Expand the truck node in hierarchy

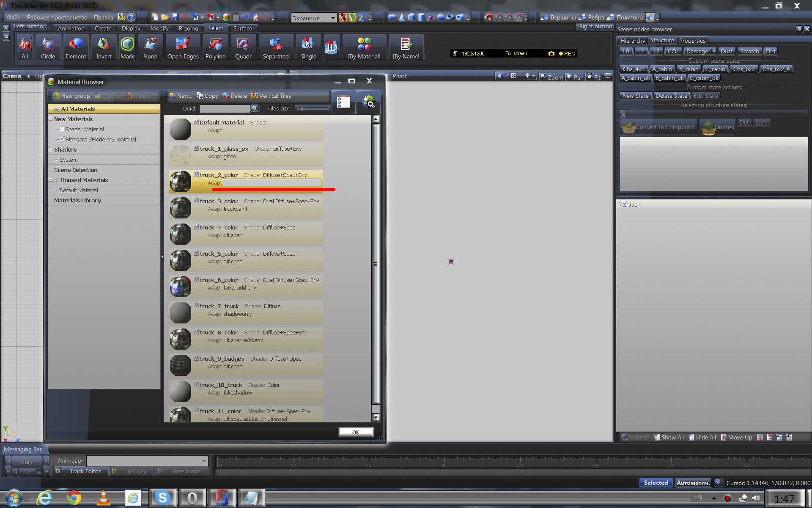(x=619, y=204)
